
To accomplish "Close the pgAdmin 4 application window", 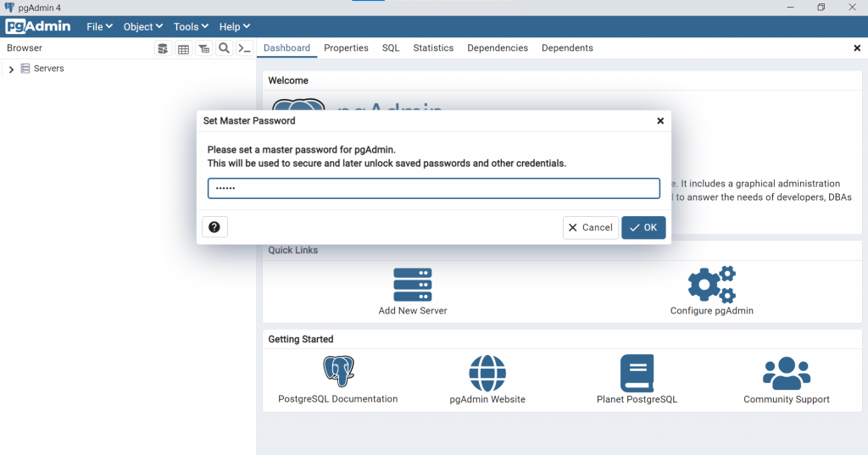I will 852,7.
